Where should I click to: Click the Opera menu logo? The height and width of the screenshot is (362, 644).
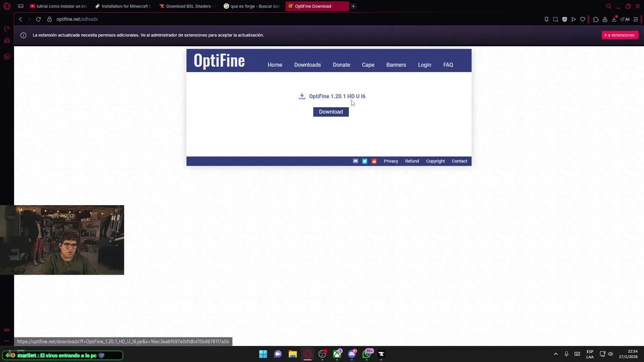(7, 6)
